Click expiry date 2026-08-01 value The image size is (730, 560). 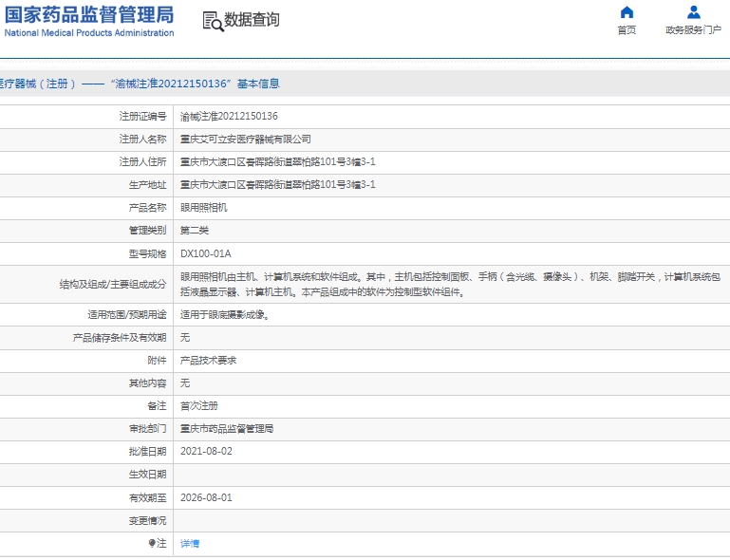point(206,497)
